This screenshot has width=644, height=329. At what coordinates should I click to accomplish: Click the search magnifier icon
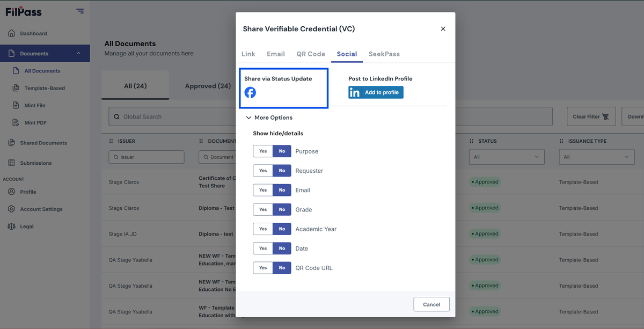click(x=117, y=116)
